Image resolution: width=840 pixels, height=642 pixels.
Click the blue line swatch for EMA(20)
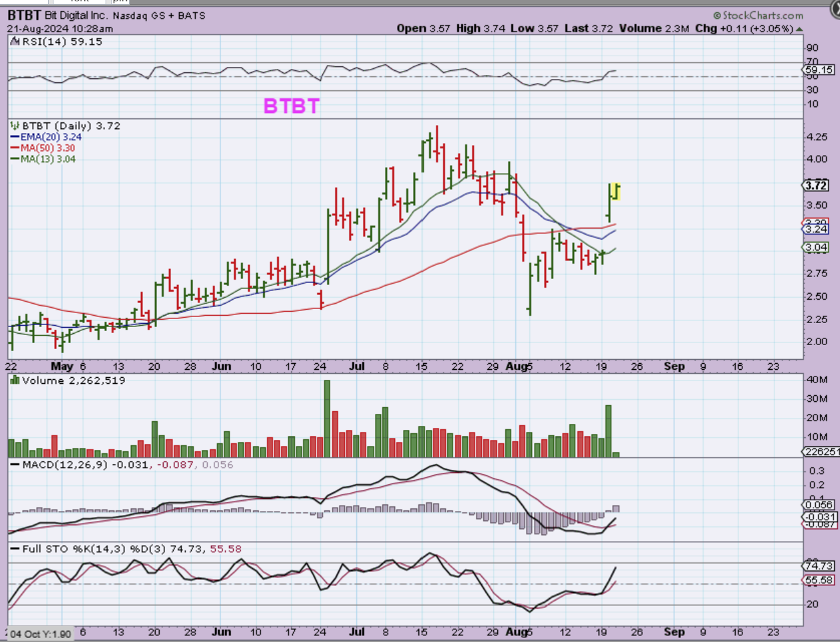point(15,137)
